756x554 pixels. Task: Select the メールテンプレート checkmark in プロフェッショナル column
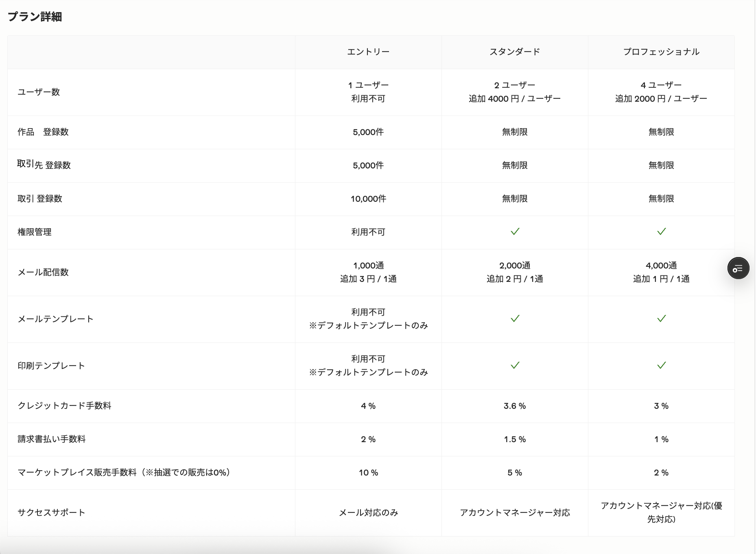click(661, 319)
